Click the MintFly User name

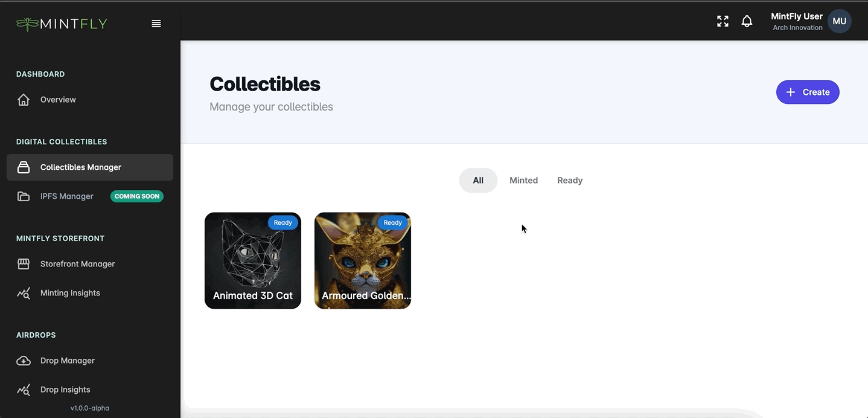796,16
